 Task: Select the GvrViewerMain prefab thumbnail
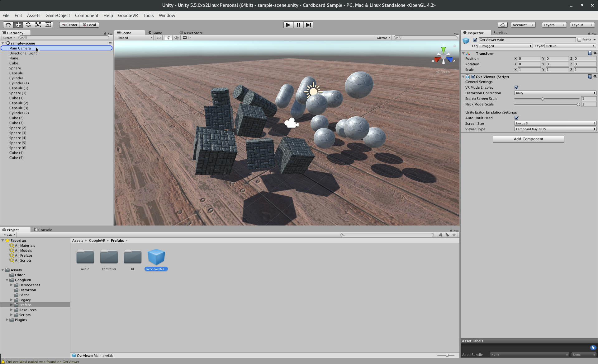(156, 257)
